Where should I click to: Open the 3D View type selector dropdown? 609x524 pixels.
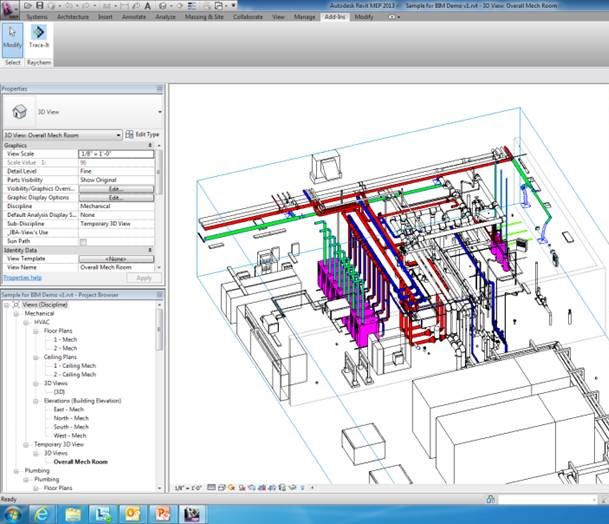point(160,112)
